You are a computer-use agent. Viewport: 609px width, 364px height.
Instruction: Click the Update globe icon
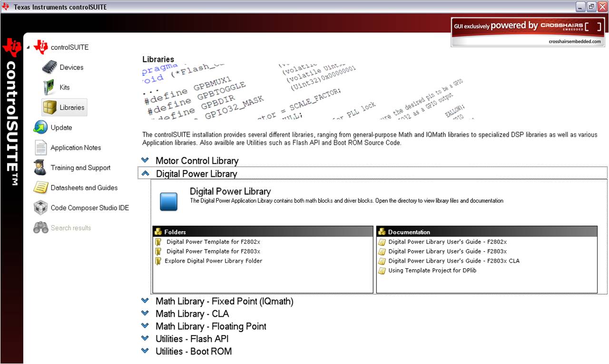41,127
